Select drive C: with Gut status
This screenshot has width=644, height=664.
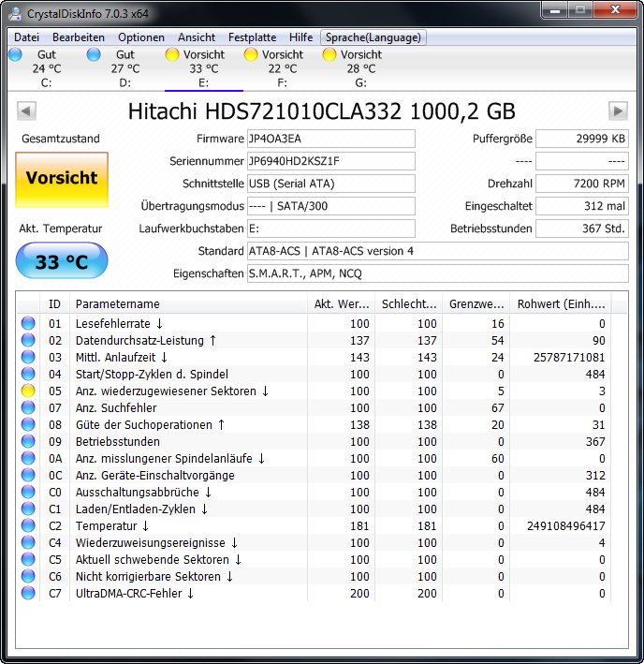point(47,68)
